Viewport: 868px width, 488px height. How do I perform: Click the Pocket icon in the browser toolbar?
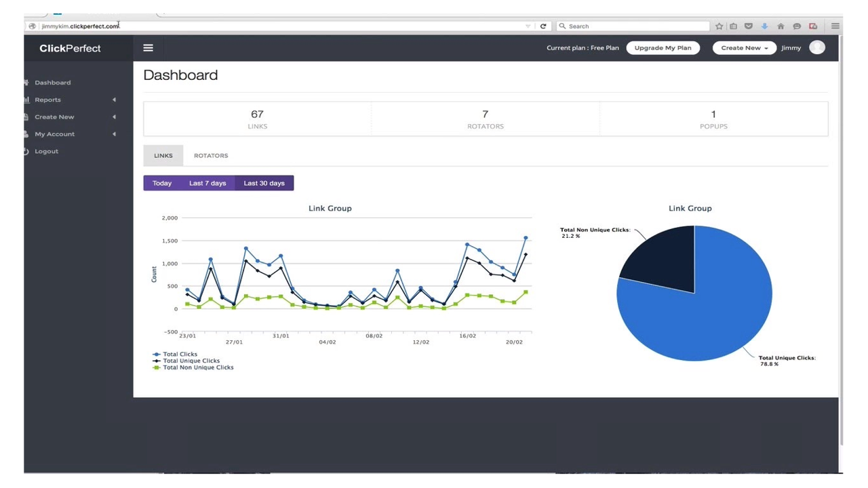pos(749,26)
